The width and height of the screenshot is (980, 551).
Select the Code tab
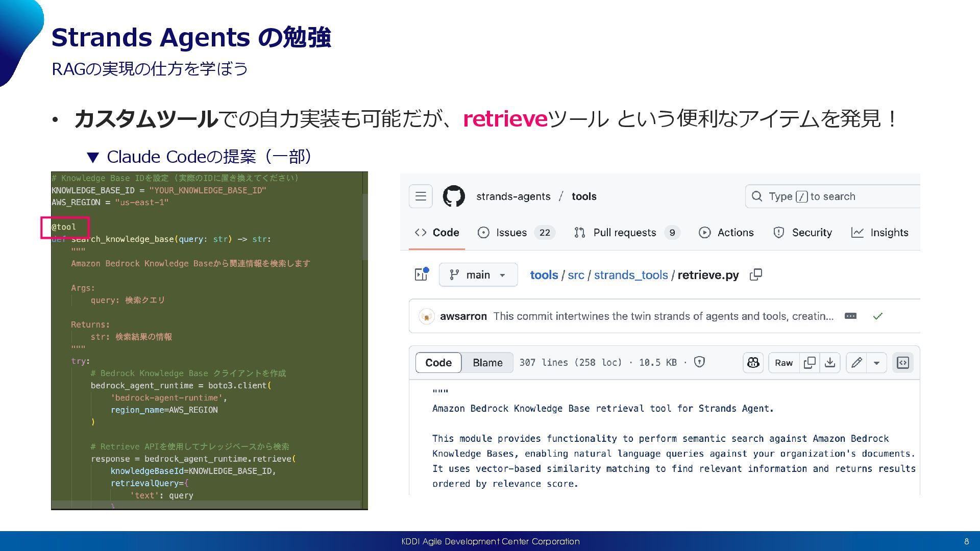[437, 233]
